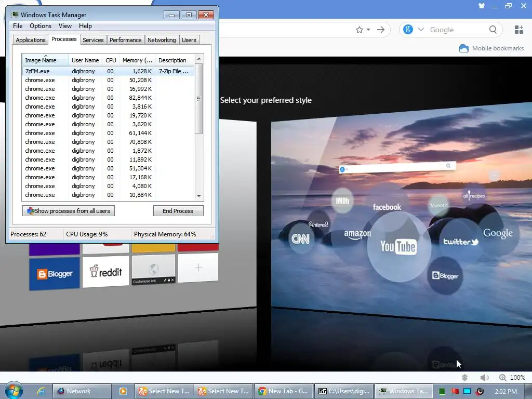Switch to the Performance tab
Image resolution: width=532 pixels, height=399 pixels.
click(x=125, y=40)
